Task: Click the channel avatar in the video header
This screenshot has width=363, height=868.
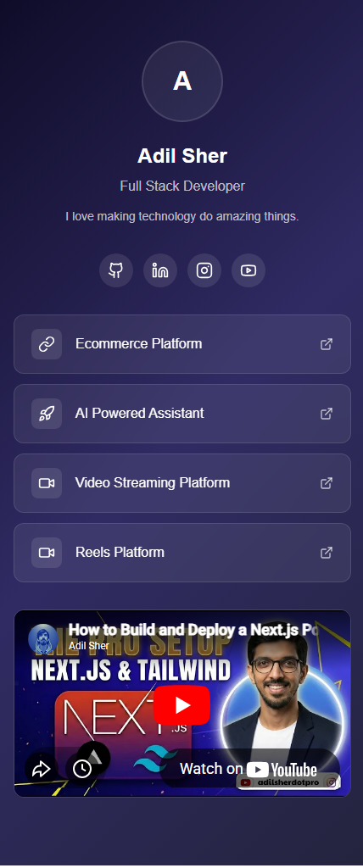Action: [x=43, y=639]
